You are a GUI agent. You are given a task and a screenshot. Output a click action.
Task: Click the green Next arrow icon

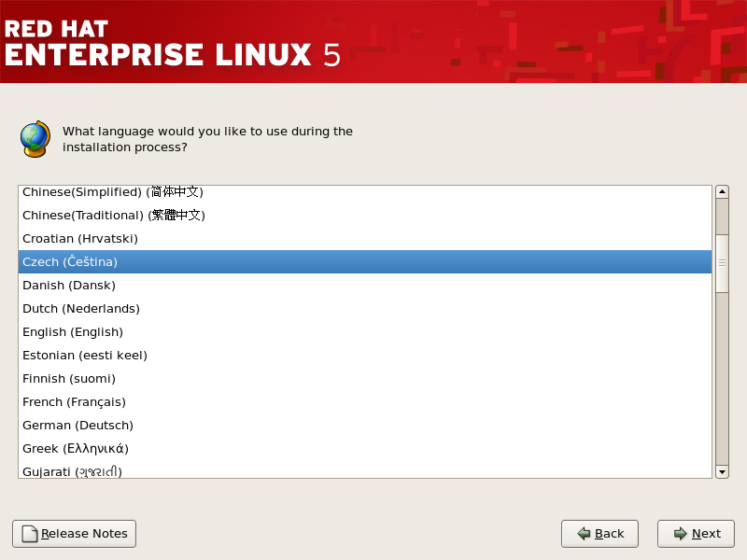681,534
